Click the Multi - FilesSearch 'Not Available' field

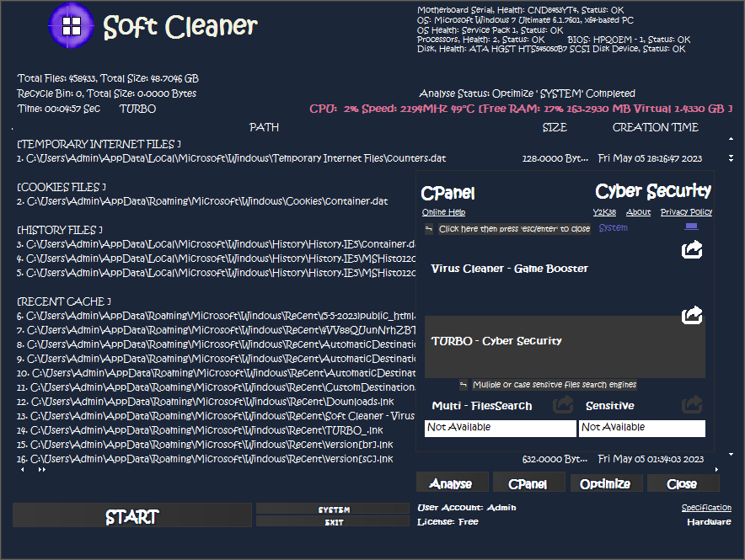[500, 428]
